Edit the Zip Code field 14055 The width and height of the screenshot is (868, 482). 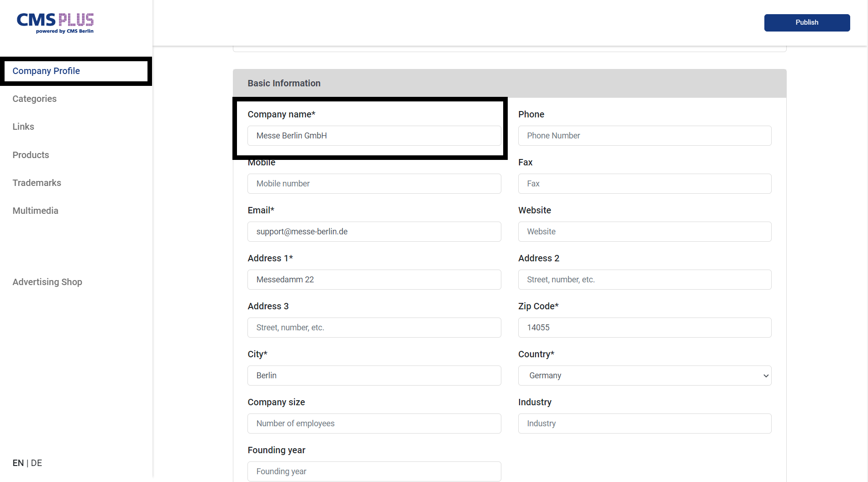[x=644, y=328]
